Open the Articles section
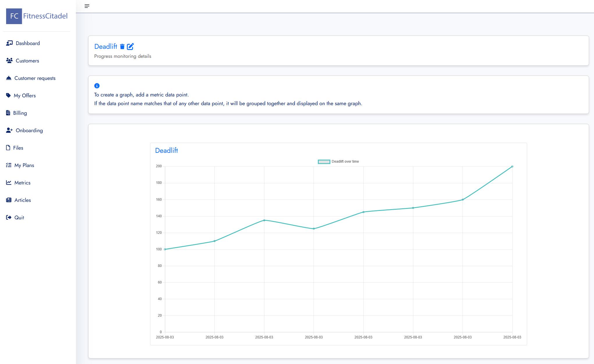Screen dimensions: 594x364 22,200
